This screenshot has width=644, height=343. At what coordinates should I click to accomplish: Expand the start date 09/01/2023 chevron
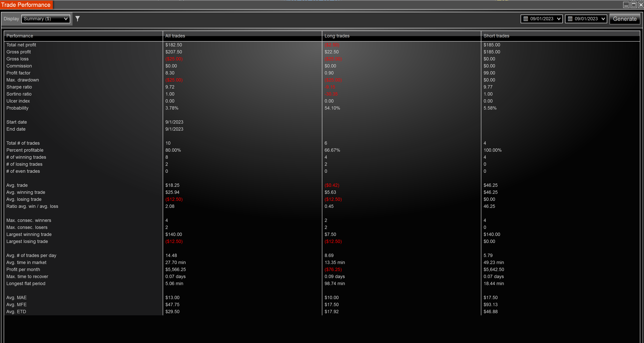(559, 19)
